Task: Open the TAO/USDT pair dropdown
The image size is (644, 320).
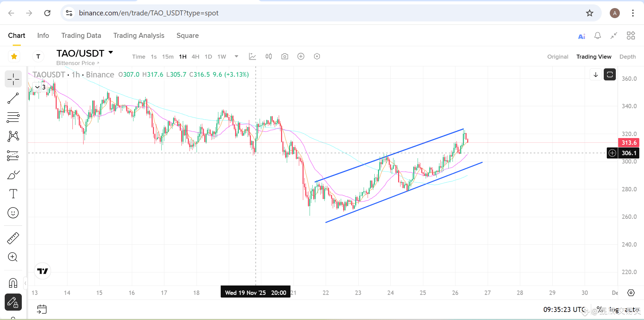Action: click(x=111, y=53)
